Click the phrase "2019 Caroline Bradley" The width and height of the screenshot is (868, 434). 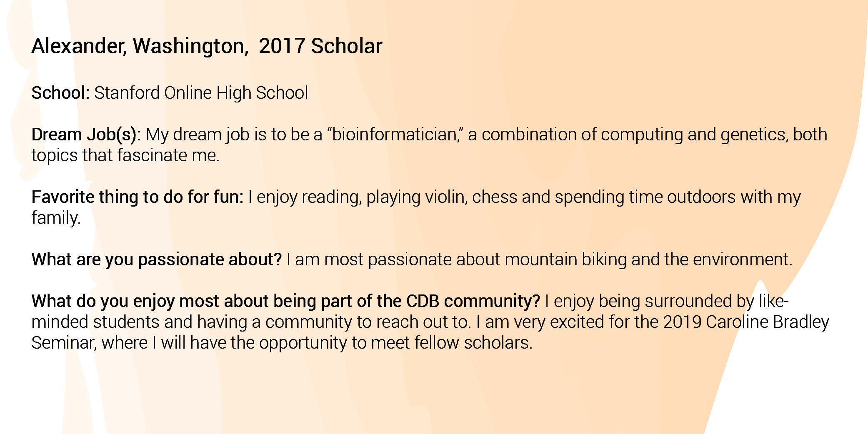[746, 322]
